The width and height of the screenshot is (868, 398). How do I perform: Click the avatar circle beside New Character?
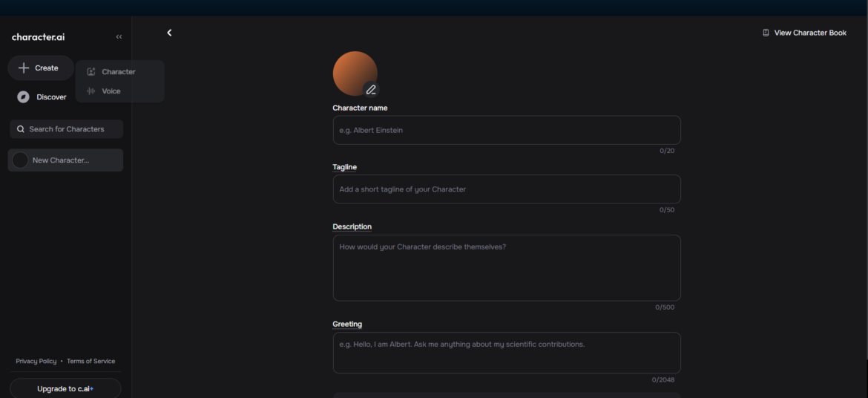(20, 160)
